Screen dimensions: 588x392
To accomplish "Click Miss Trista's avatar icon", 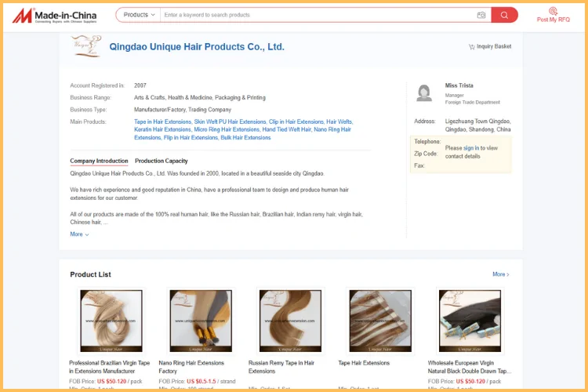I will tap(424, 93).
